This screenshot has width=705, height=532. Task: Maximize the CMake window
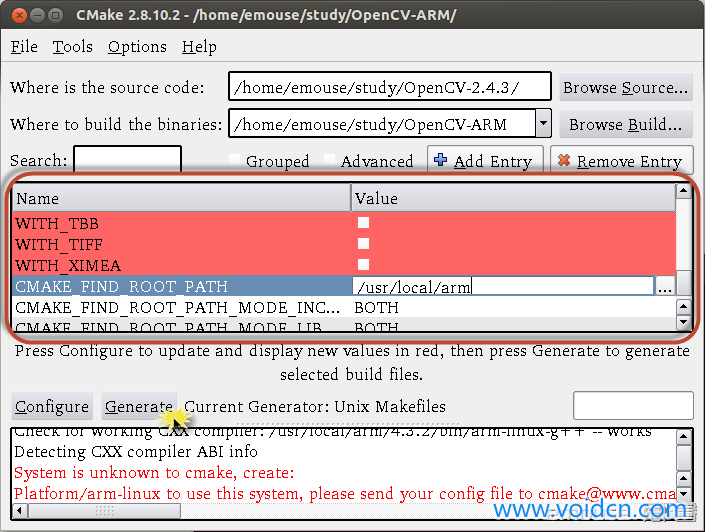pyautogui.click(x=55, y=16)
